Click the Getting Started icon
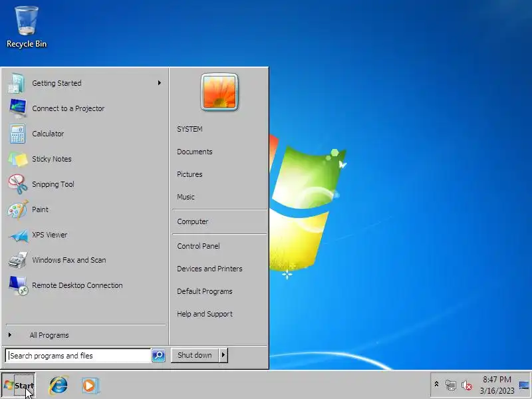This screenshot has width=532, height=399. click(x=16, y=83)
